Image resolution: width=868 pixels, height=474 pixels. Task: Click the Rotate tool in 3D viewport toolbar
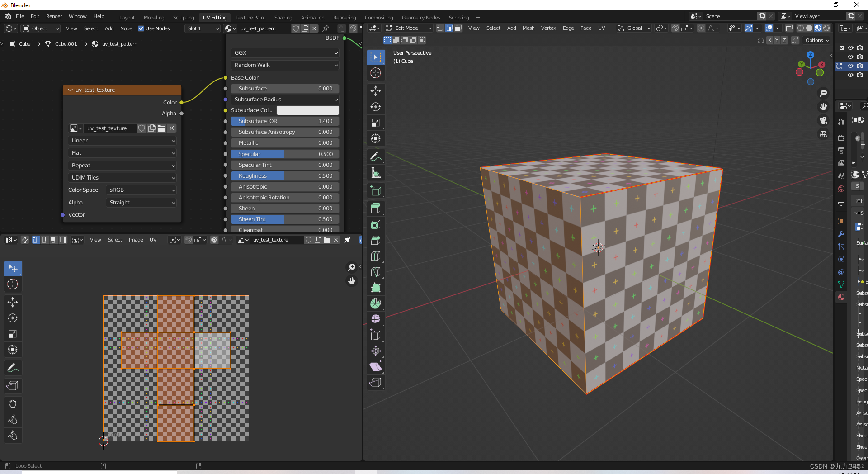(375, 107)
